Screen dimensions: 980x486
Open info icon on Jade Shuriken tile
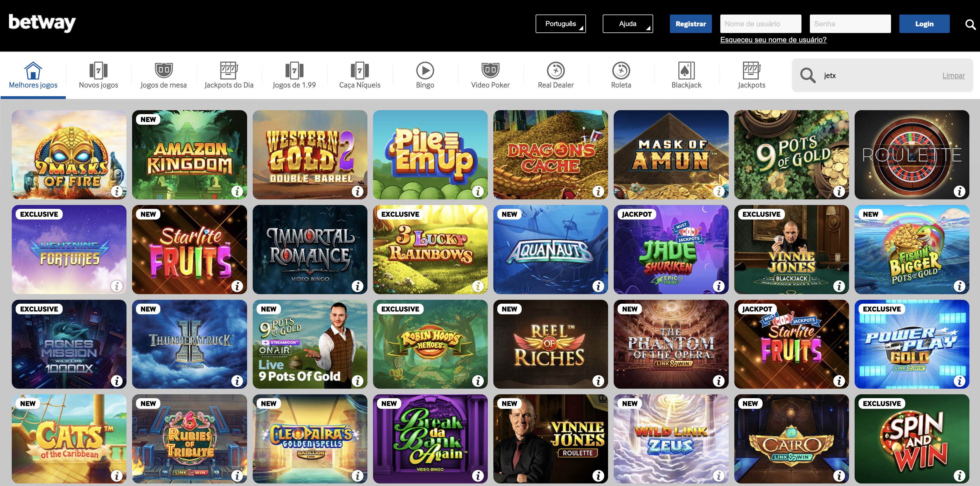[x=719, y=286]
